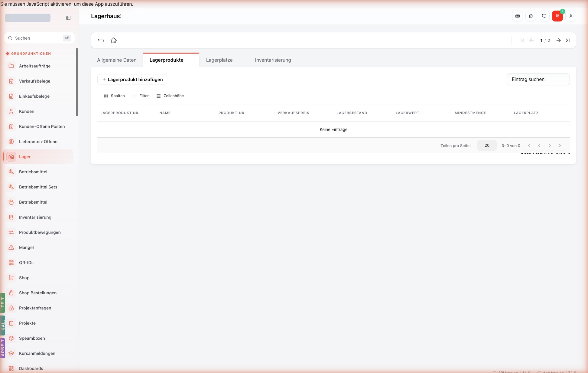This screenshot has width=588, height=373.
Task: Open the rows-per-page dropdown showing 20
Action: [x=487, y=146]
